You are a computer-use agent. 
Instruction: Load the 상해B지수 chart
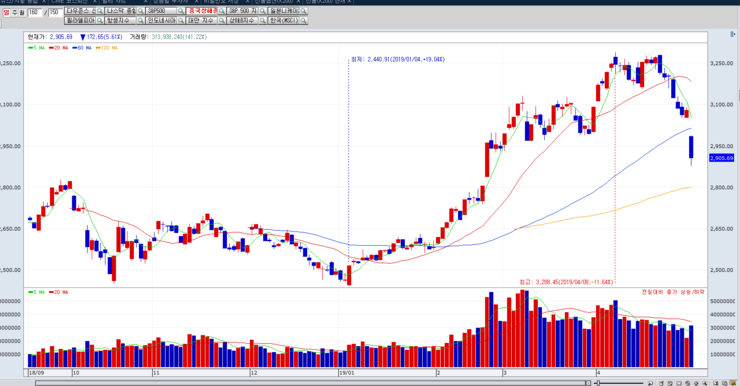[x=243, y=20]
